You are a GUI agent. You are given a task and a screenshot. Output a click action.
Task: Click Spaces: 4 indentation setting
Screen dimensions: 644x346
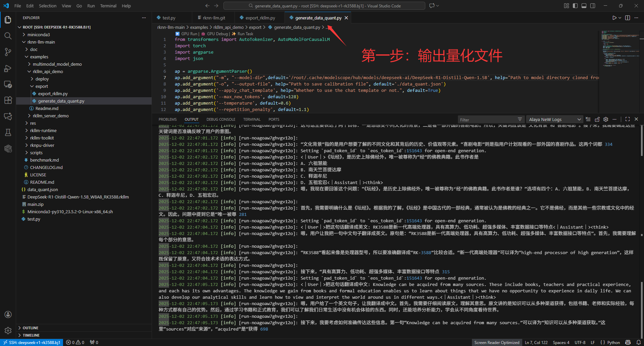click(x=561, y=342)
